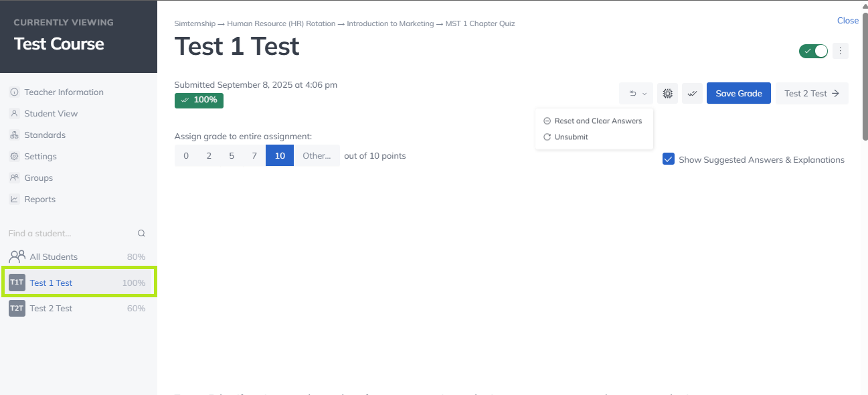Screen dimensions: 868x395
Task: Click the Other... grade option
Action: click(317, 156)
